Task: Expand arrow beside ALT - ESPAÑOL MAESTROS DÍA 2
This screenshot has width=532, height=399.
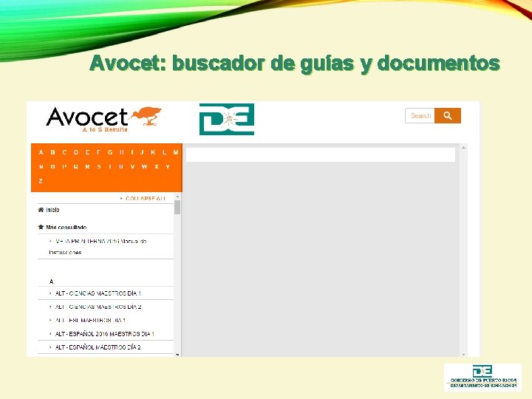Action: pos(50,347)
